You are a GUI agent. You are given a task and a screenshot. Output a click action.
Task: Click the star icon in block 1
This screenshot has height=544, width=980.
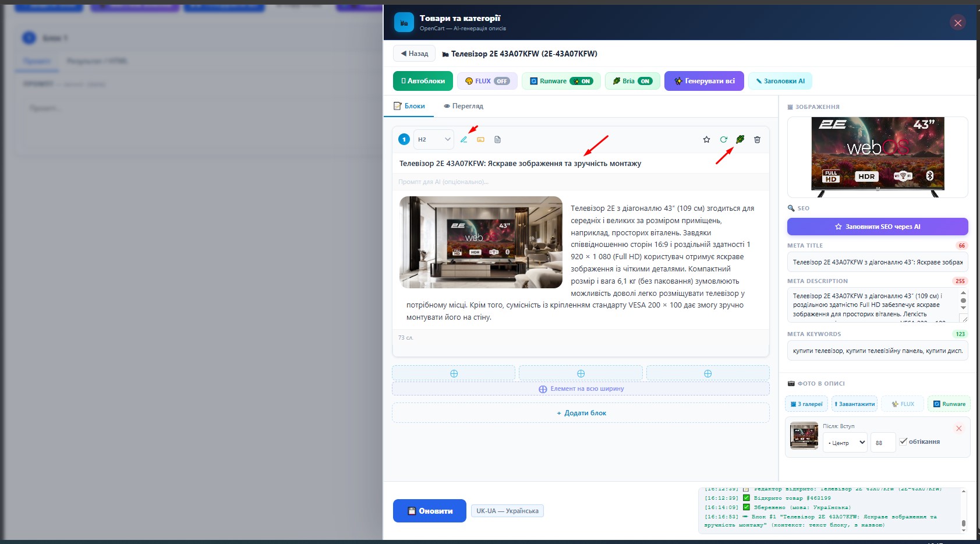706,140
